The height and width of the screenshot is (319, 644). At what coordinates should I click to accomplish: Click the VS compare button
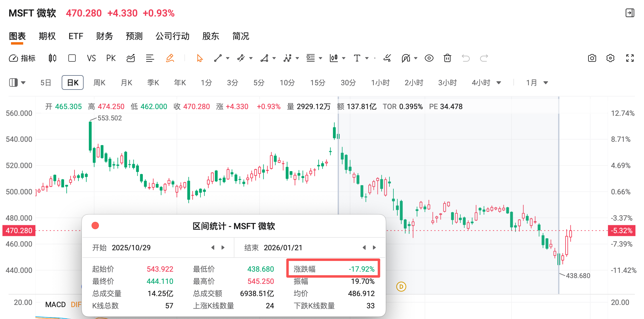pyautogui.click(x=91, y=58)
